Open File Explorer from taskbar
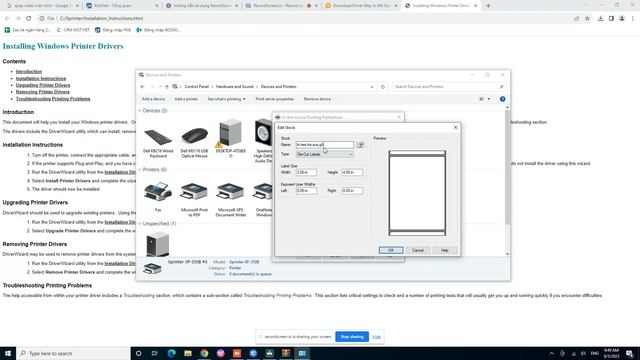 click(x=188, y=353)
